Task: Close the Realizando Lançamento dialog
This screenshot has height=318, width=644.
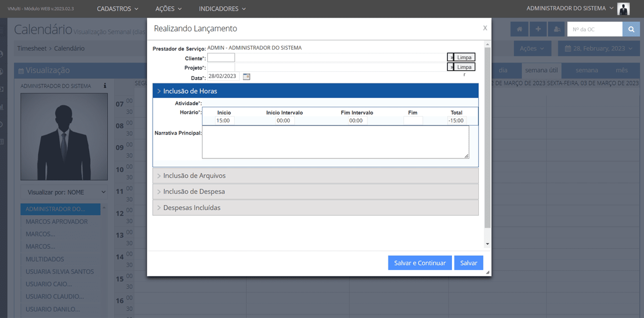Action: (485, 28)
